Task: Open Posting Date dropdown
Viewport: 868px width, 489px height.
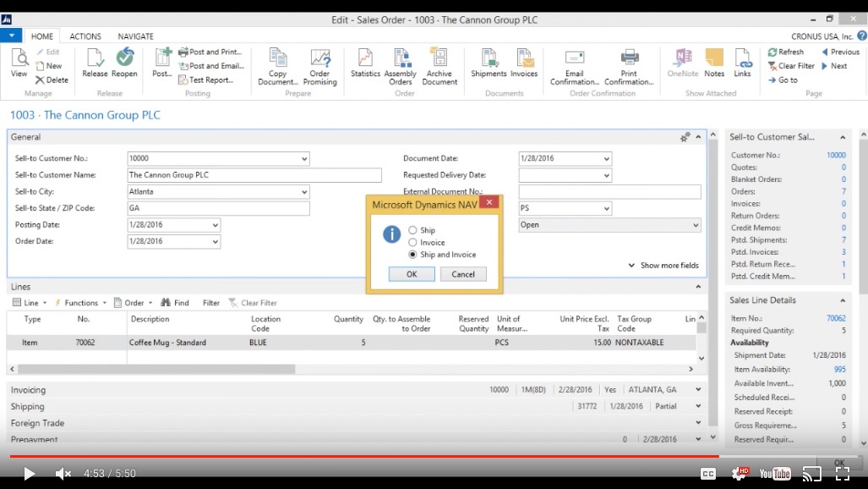Action: [215, 225]
